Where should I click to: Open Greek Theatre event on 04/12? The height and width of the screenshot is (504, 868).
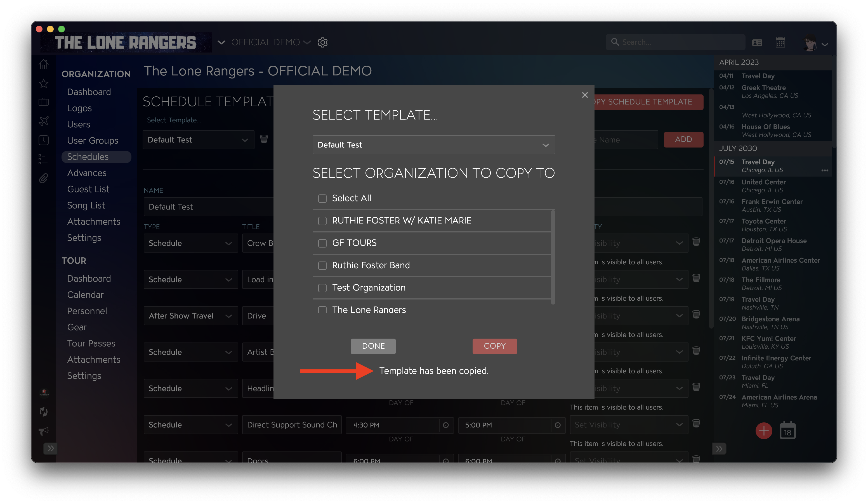click(773, 92)
